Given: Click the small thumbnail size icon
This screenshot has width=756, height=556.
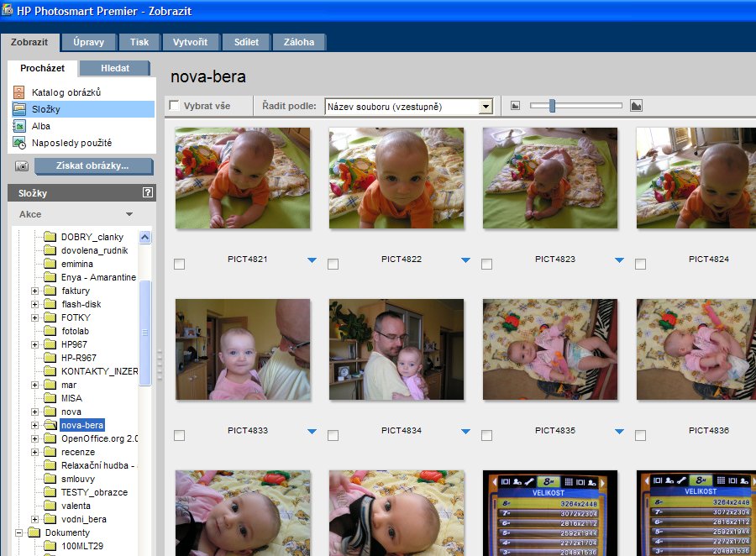Looking at the screenshot, I should click(x=516, y=106).
